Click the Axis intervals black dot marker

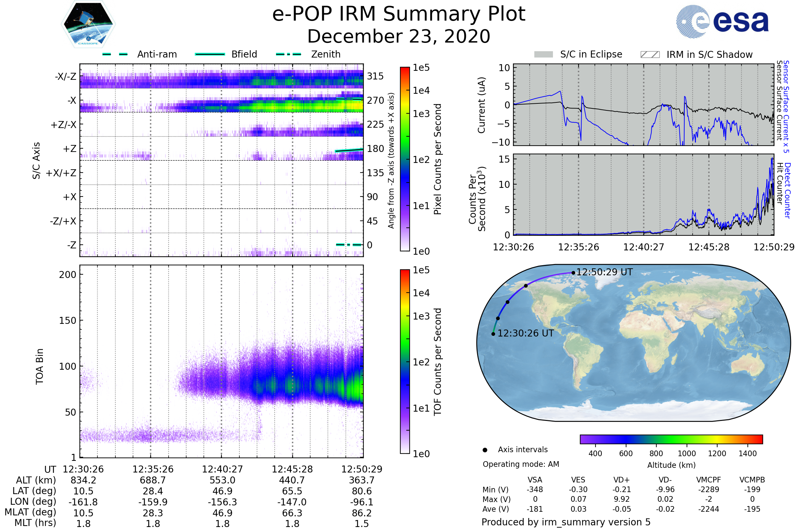[485, 450]
